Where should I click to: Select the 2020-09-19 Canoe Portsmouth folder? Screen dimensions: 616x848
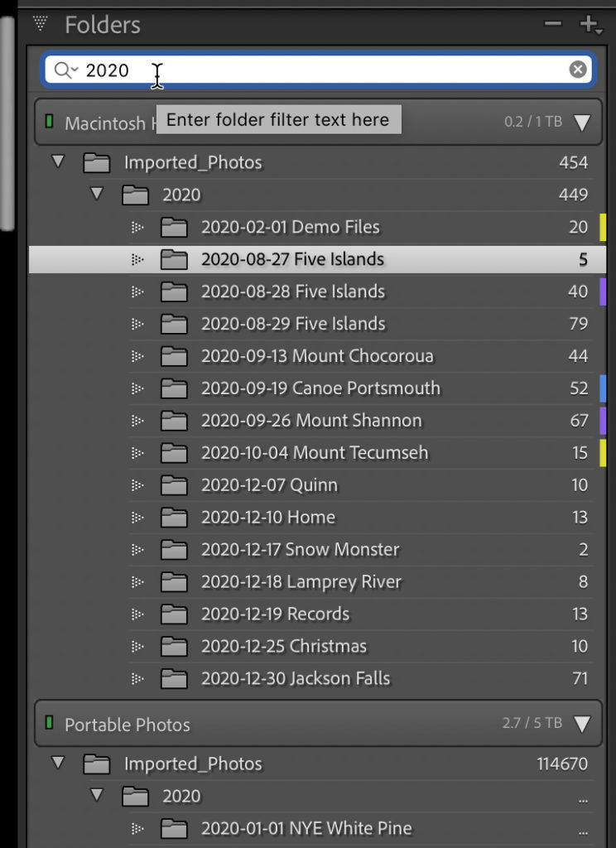pos(320,388)
